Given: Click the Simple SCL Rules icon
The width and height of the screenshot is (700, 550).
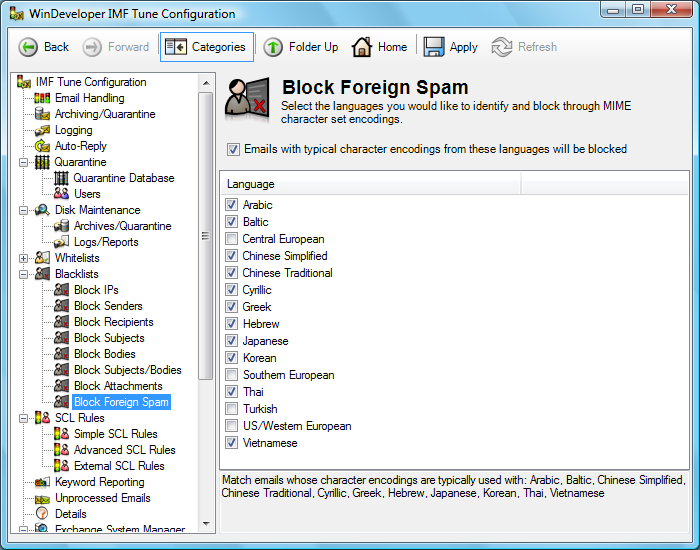Looking at the screenshot, I should [x=61, y=434].
